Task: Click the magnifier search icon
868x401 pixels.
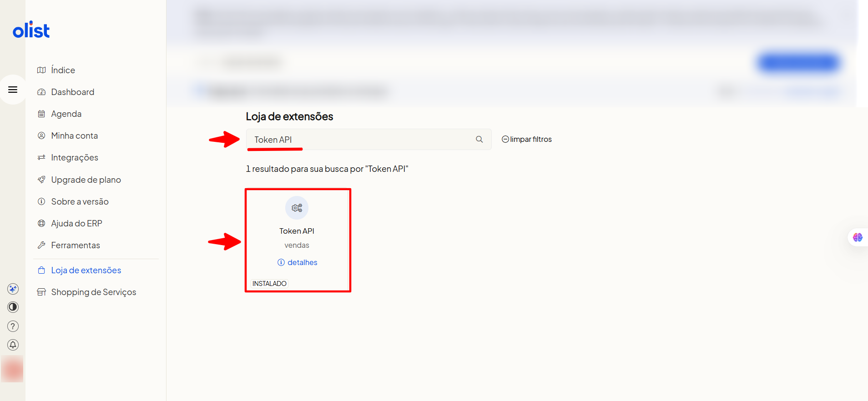Action: pyautogui.click(x=479, y=140)
